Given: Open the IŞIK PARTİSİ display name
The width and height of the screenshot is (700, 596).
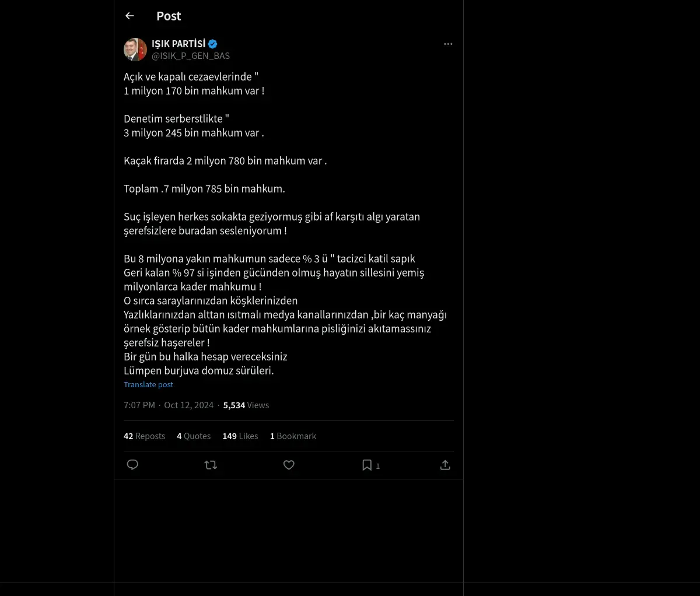Looking at the screenshot, I should (x=178, y=44).
